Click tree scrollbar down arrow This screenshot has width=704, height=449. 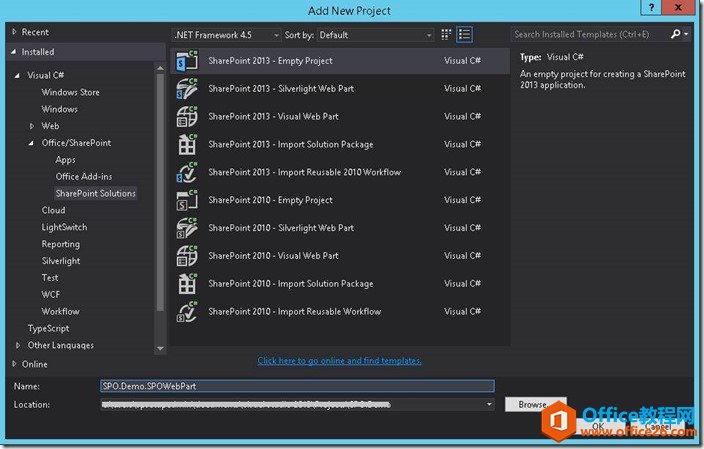160,348
